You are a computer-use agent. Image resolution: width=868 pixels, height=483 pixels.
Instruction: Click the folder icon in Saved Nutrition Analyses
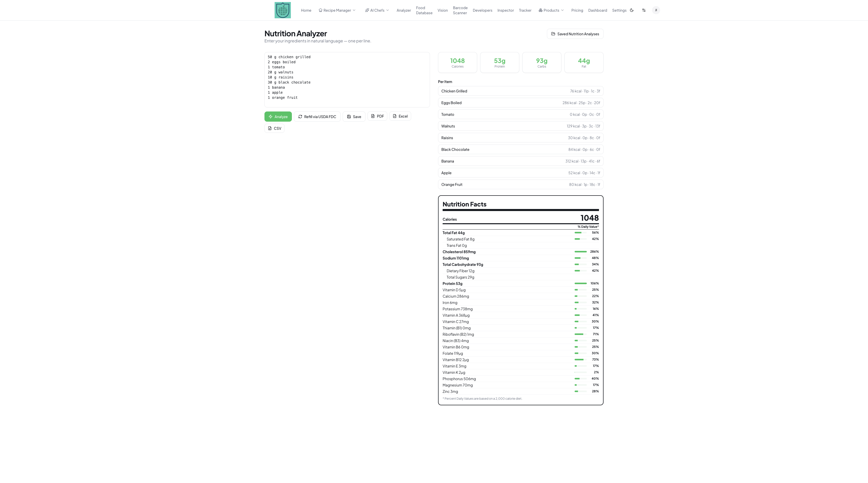tap(553, 34)
